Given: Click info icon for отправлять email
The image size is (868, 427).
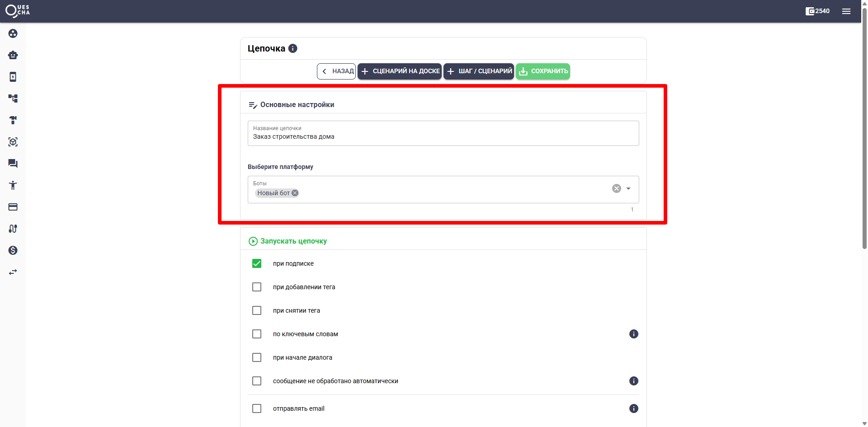Looking at the screenshot, I should coord(634,408).
